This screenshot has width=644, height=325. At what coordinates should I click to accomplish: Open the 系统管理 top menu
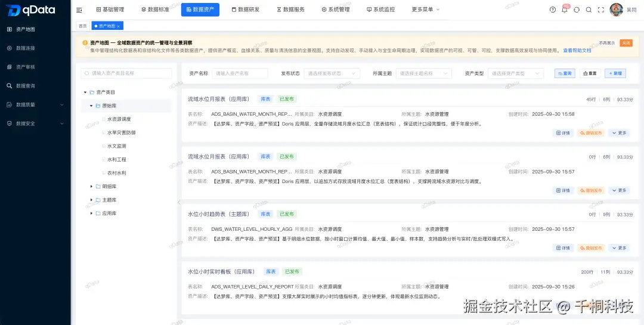(336, 10)
